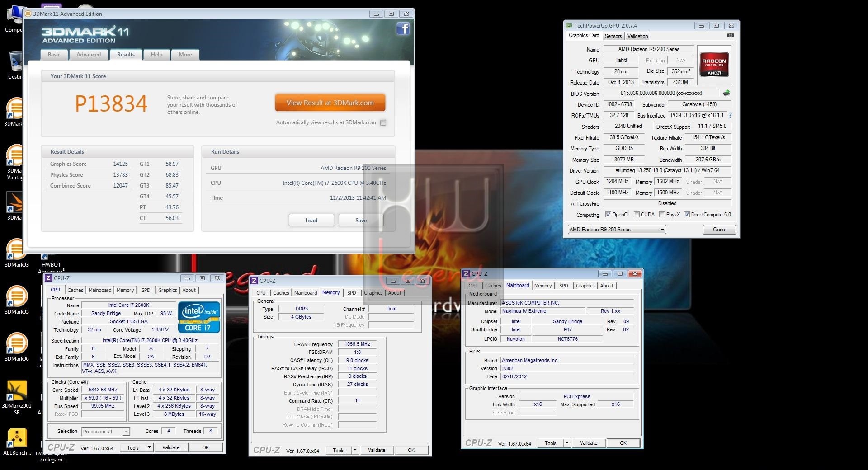
Task: Click the Save button in Run Details
Action: click(361, 220)
